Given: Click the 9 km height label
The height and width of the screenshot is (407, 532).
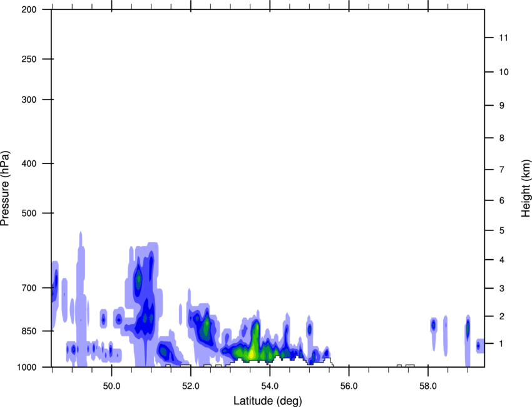Looking at the screenshot, I should (502, 106).
